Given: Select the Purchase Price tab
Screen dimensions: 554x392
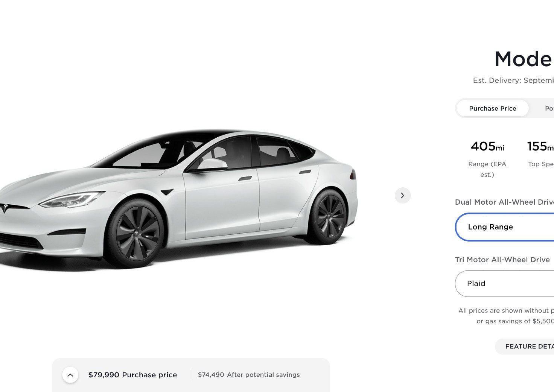Looking at the screenshot, I should click(x=492, y=108).
